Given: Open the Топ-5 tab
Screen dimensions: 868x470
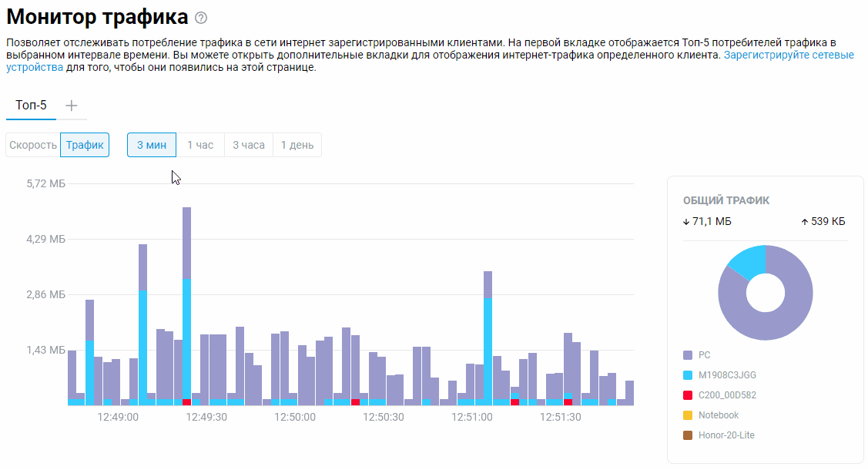Looking at the screenshot, I should coord(32,106).
